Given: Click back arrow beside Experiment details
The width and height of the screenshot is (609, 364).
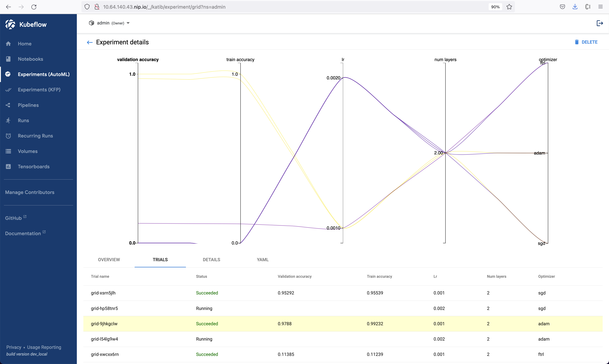Looking at the screenshot, I should pyautogui.click(x=90, y=42).
